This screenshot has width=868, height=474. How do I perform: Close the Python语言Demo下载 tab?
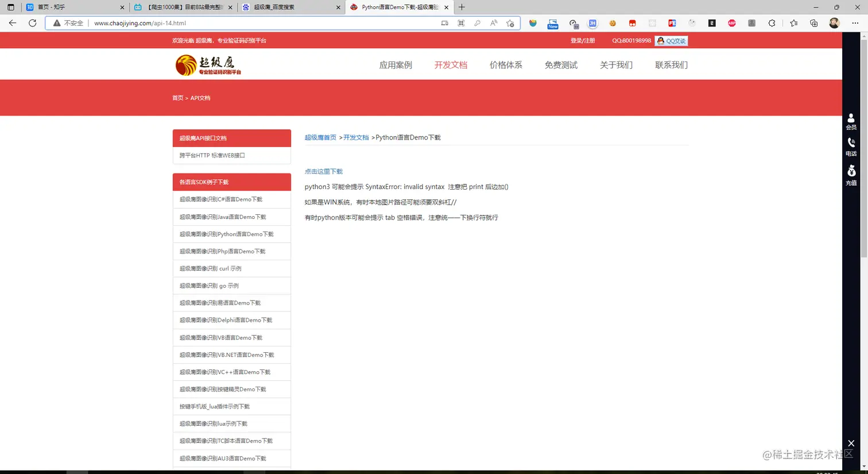coord(446,7)
